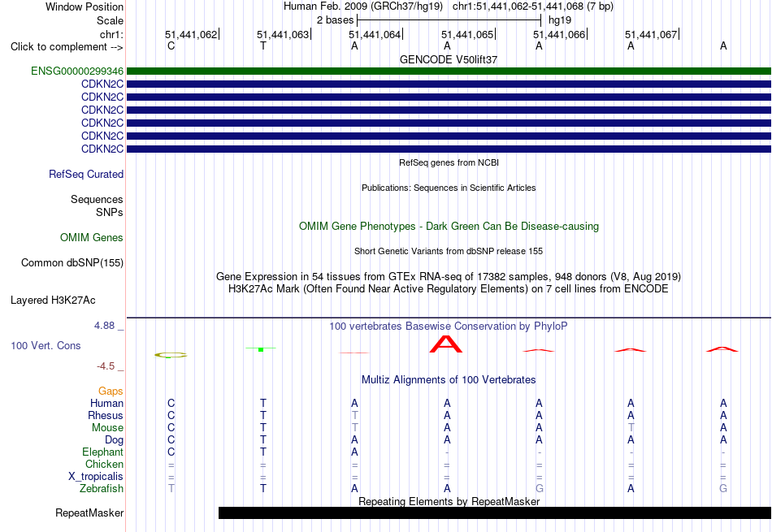Click the Rhesus species label

pos(106,416)
